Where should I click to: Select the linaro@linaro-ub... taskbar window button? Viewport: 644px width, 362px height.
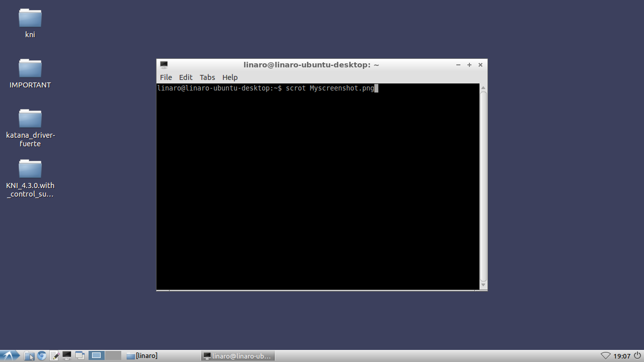[238, 356]
